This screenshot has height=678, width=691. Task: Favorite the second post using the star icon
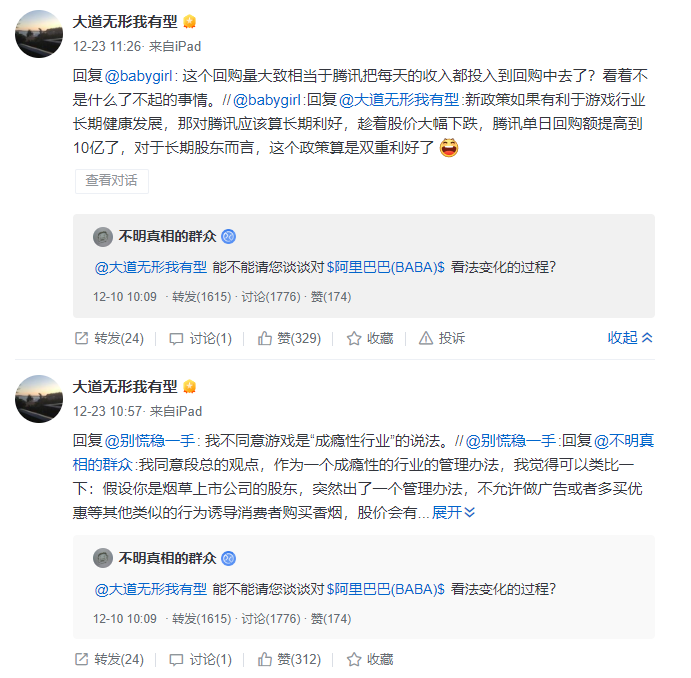tap(353, 659)
